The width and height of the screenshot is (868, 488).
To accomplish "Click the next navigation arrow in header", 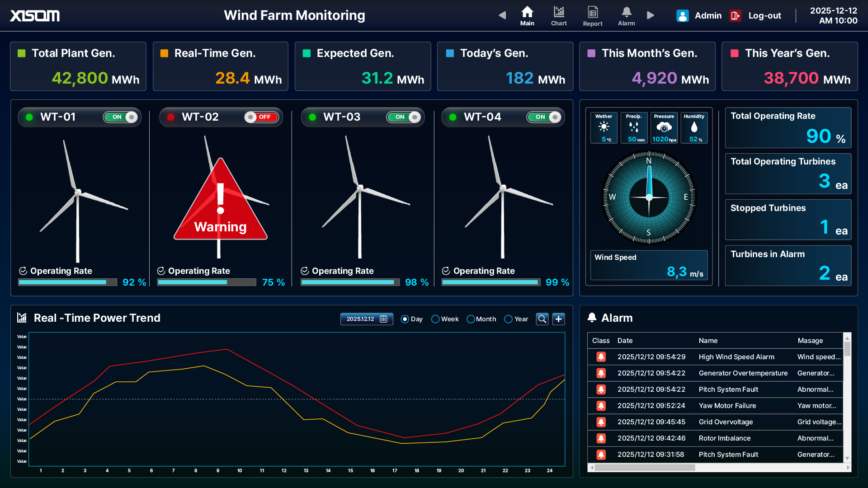I will tap(651, 15).
